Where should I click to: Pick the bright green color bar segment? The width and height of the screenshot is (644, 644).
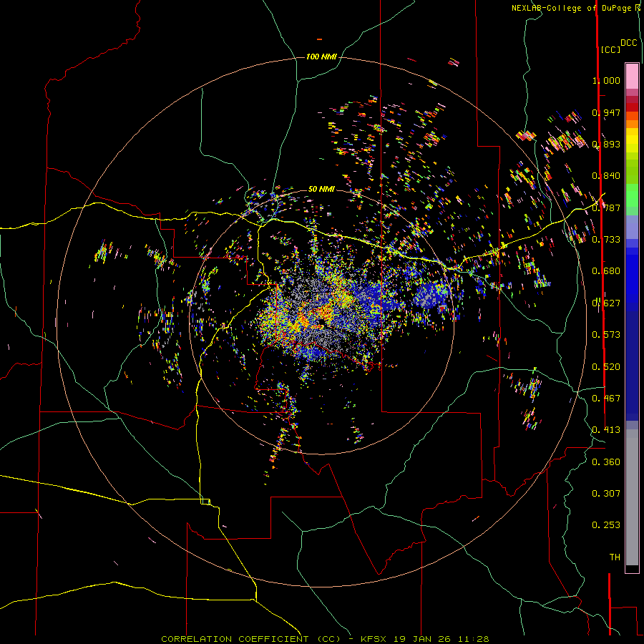tap(632, 195)
